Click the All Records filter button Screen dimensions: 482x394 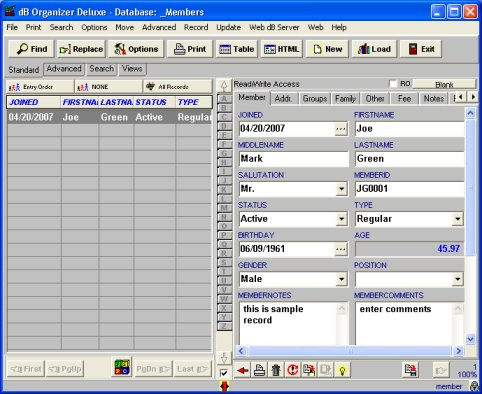coord(177,87)
